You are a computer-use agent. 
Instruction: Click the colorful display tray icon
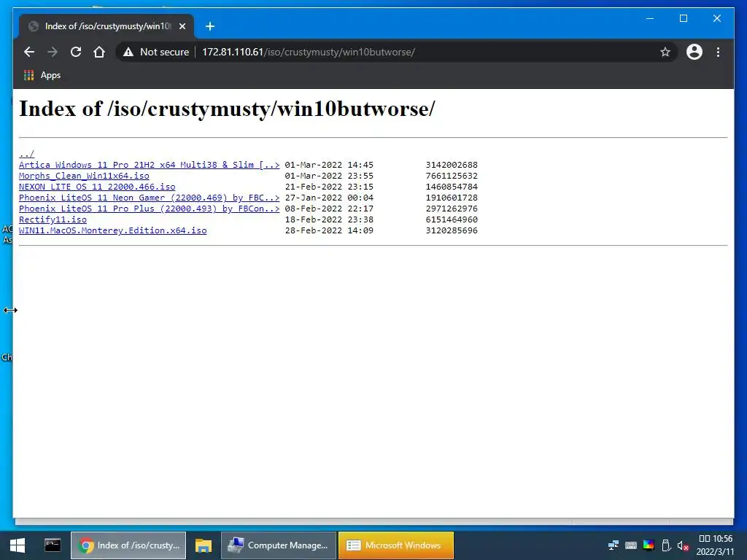pos(649,545)
